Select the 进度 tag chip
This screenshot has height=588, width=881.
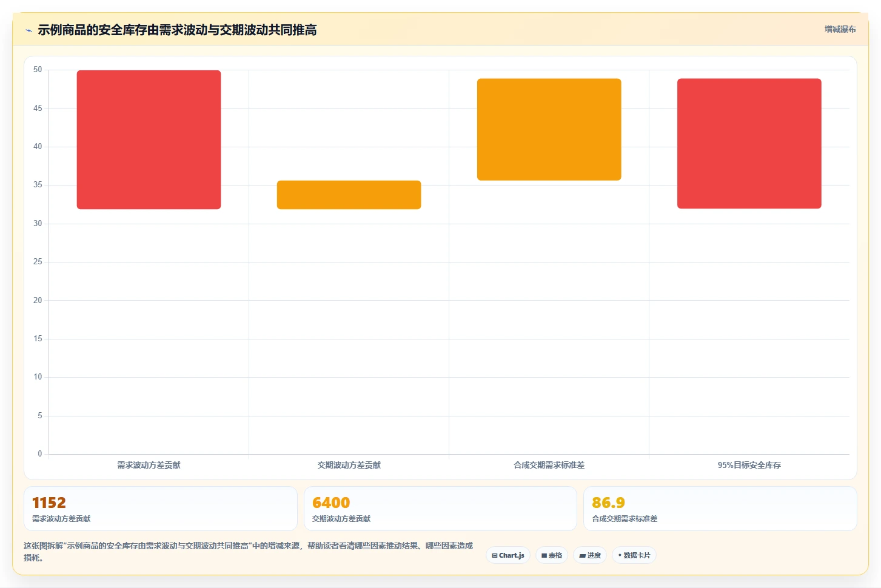[590, 555]
